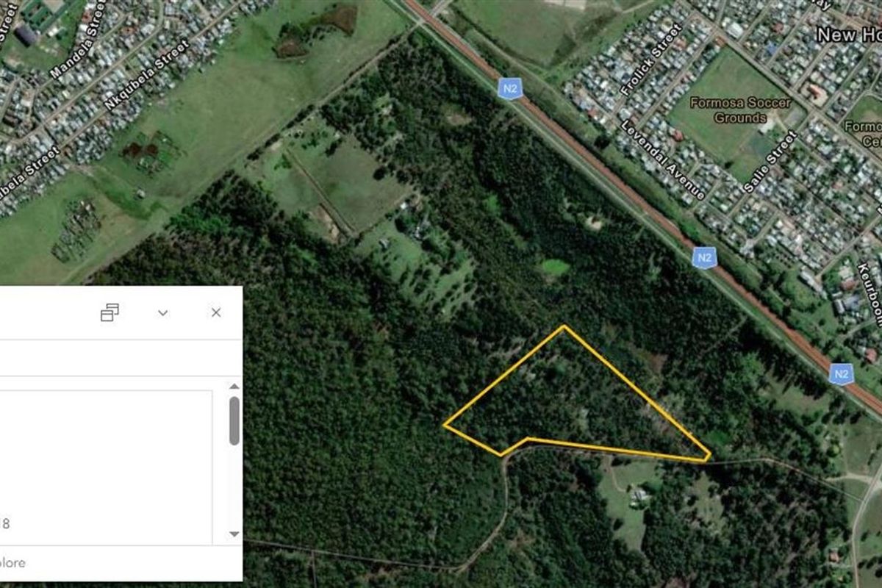Close the popup panel with the X

tap(216, 312)
